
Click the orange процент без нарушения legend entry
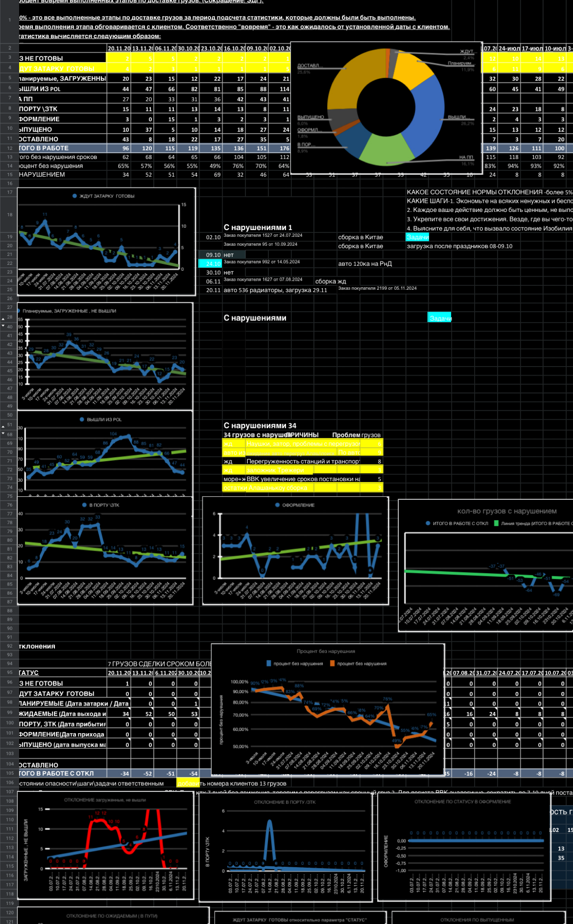click(358, 664)
